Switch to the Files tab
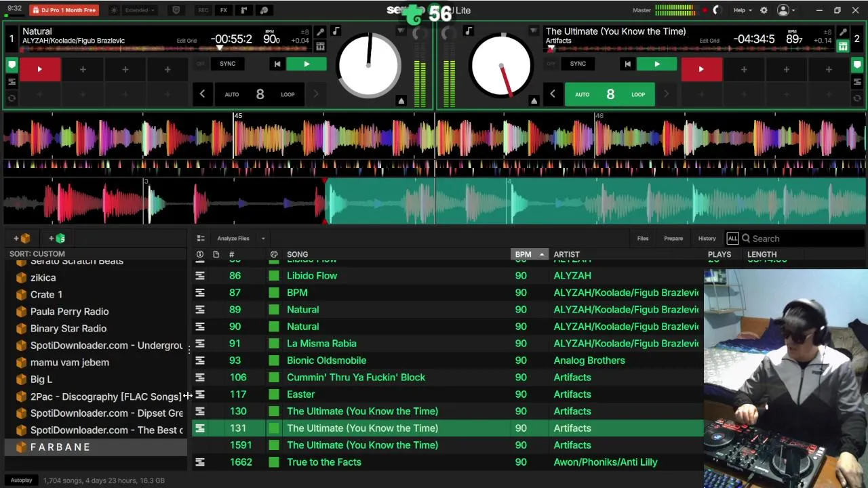This screenshot has width=868, height=488. tap(643, 239)
